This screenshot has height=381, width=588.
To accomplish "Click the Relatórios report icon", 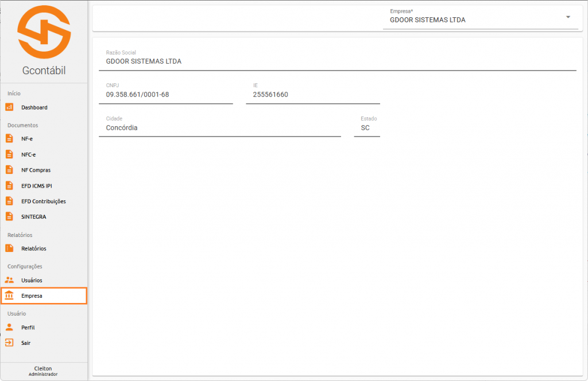I will [x=9, y=248].
